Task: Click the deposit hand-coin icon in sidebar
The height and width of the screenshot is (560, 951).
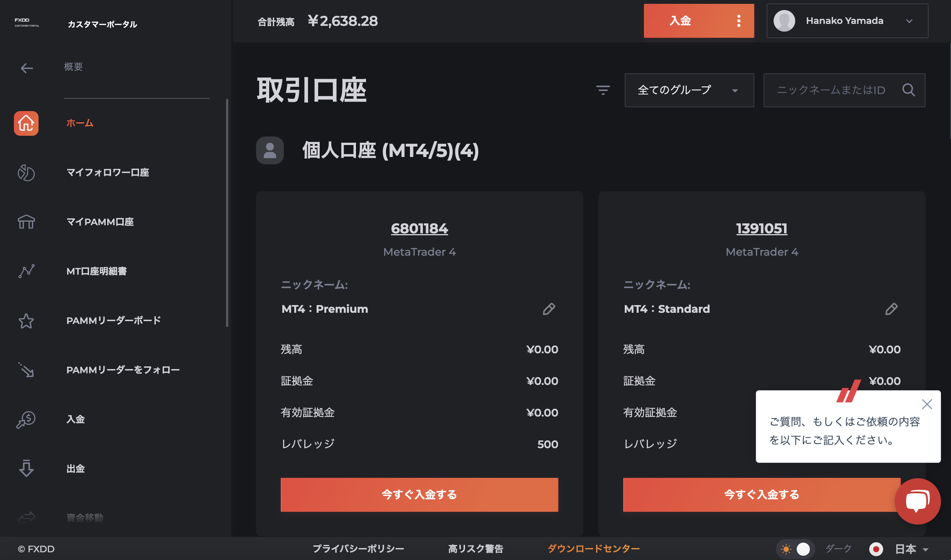Action: click(26, 419)
